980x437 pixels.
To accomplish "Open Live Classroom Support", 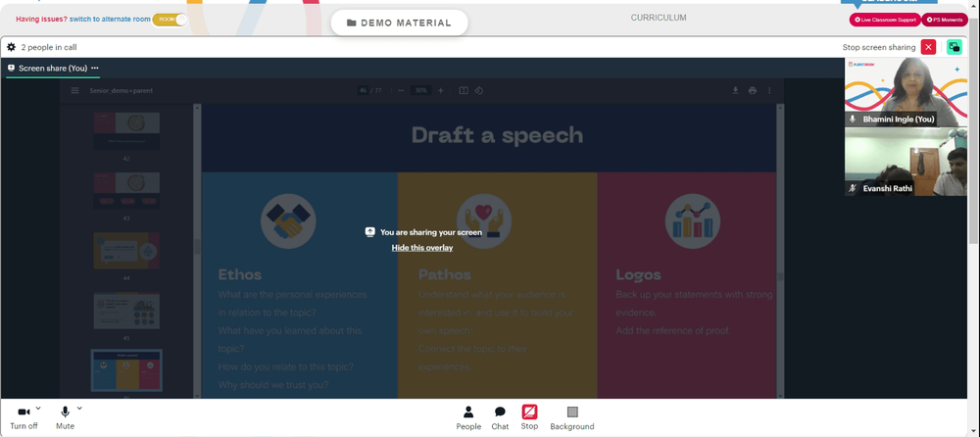I will coord(885,20).
